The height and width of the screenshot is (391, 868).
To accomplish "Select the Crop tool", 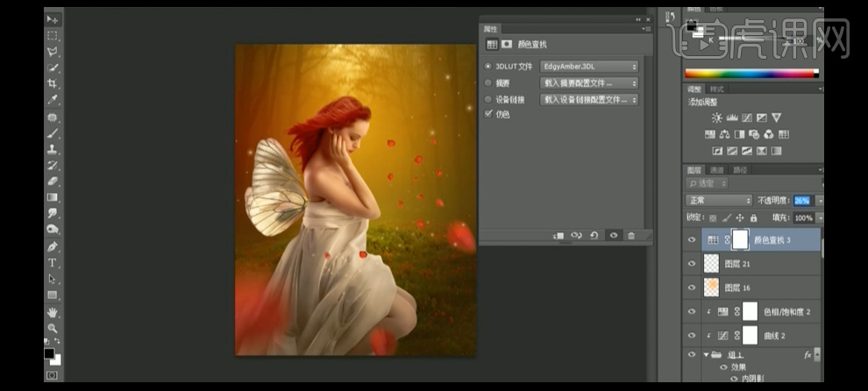I will (x=53, y=83).
